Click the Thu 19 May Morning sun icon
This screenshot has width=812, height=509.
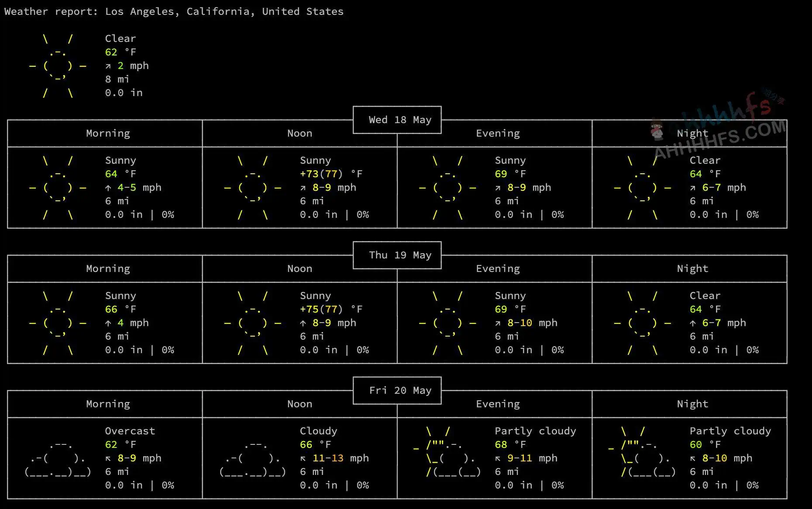[58, 323]
